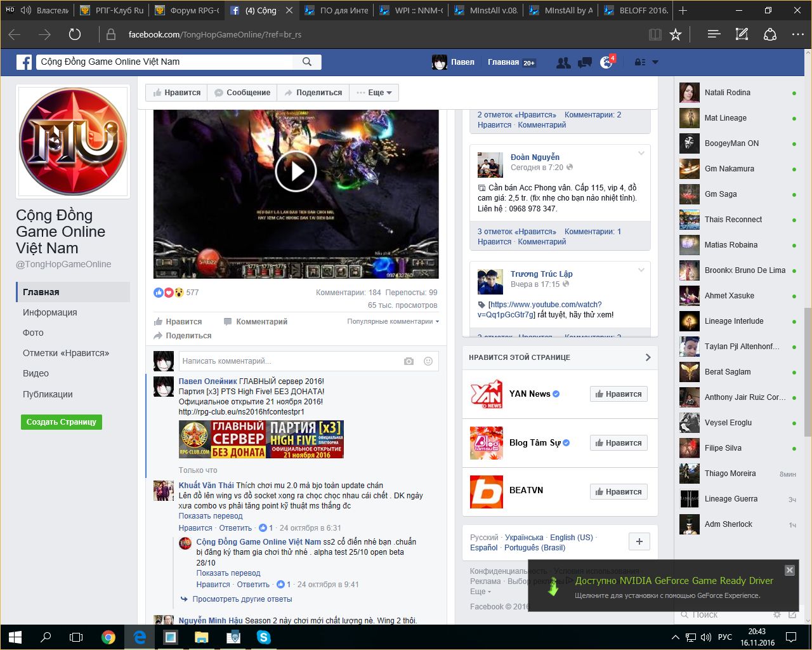The image size is (812, 650).
Task: Open the notifications globe icon
Action: point(606,62)
